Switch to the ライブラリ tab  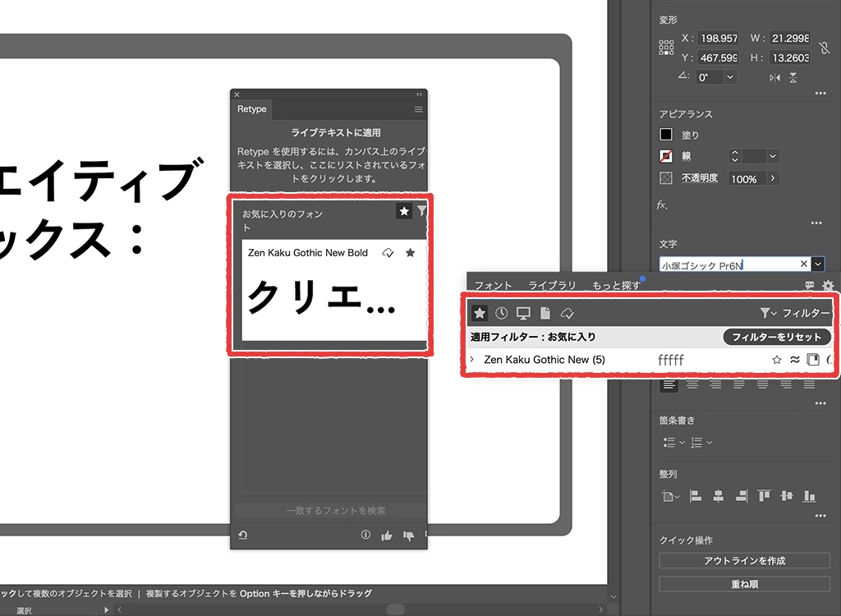tap(551, 286)
